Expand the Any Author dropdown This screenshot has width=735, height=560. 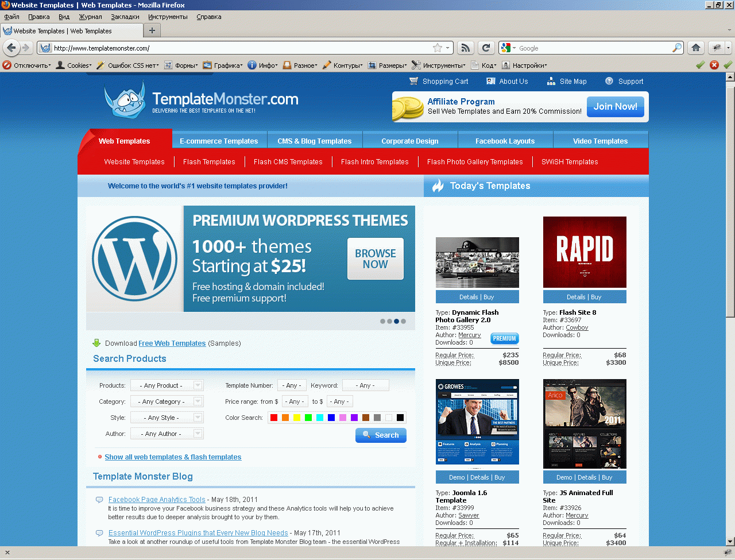click(x=167, y=434)
